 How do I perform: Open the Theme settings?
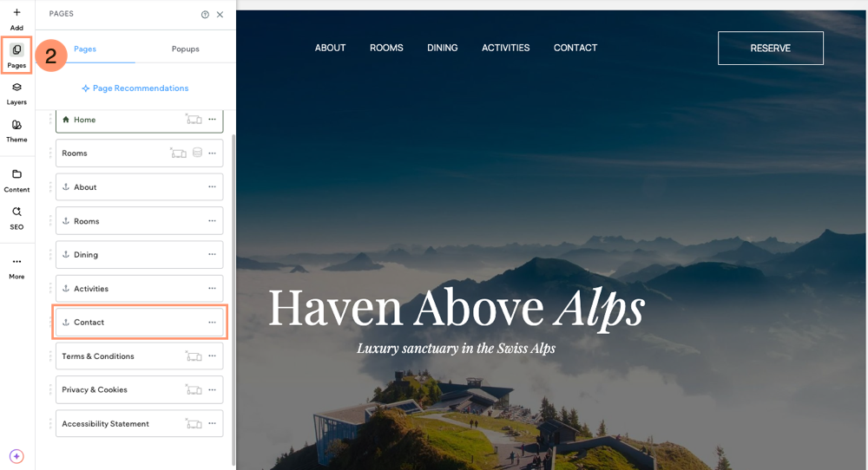coord(16,130)
